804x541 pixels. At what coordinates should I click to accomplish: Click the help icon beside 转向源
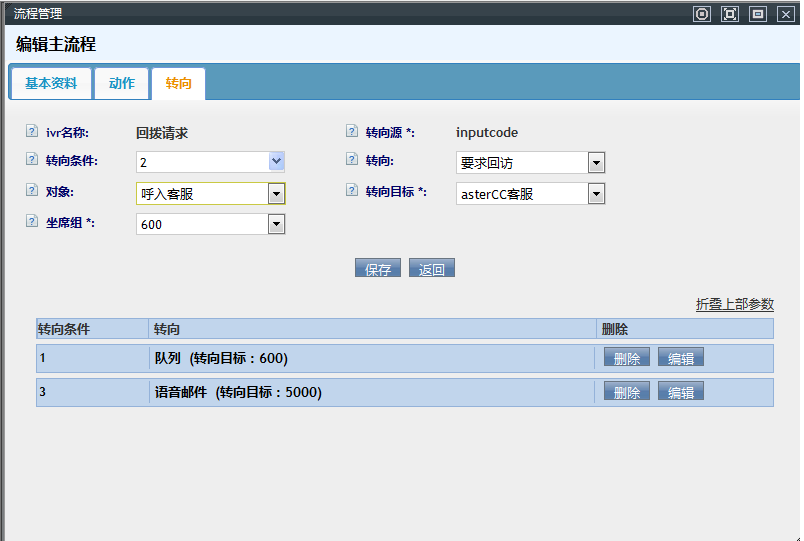351,131
